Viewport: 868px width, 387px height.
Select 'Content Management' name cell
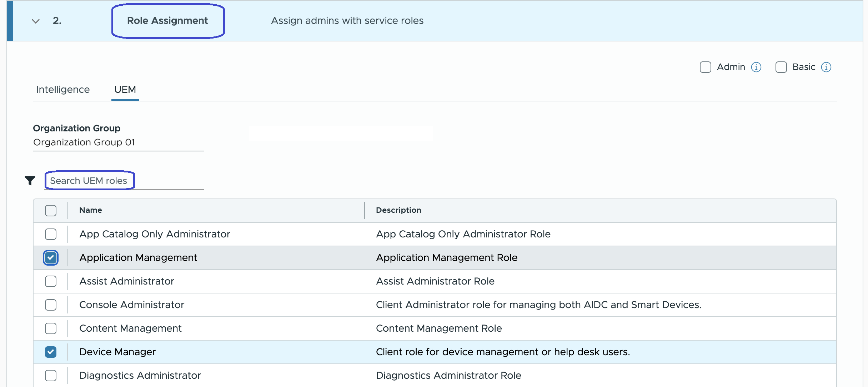click(130, 328)
